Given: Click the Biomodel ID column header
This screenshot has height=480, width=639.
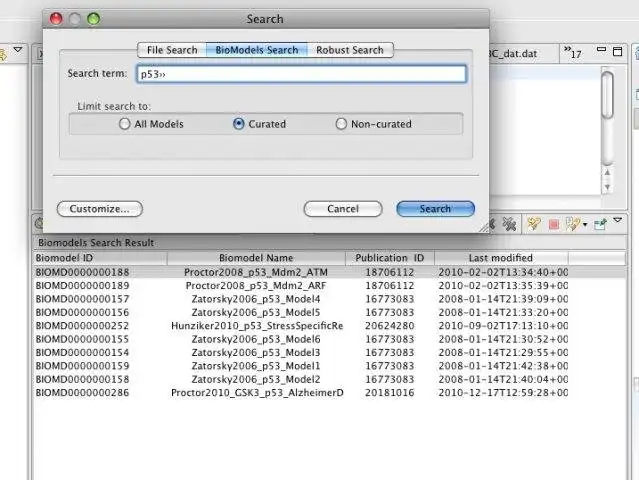Looking at the screenshot, I should pos(100,258).
